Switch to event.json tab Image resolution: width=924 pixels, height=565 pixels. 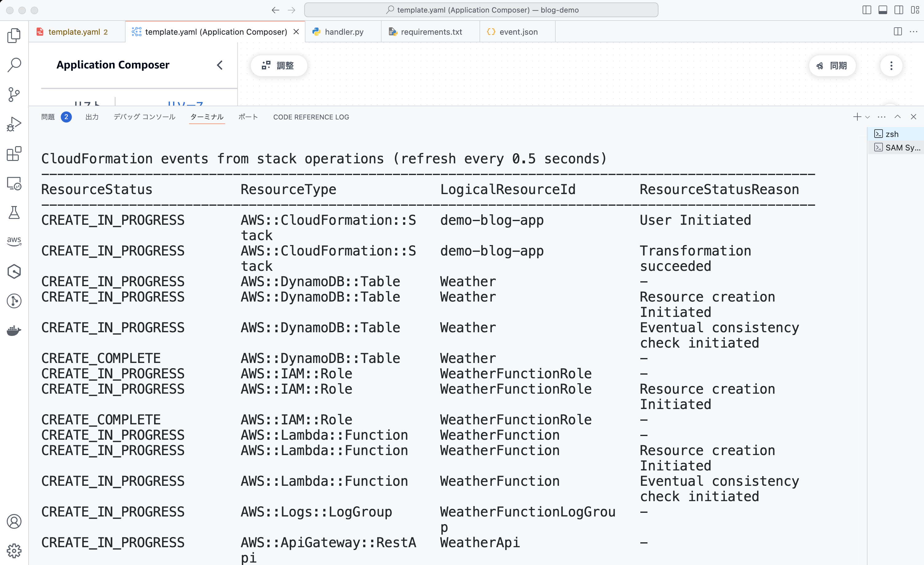[518, 32]
